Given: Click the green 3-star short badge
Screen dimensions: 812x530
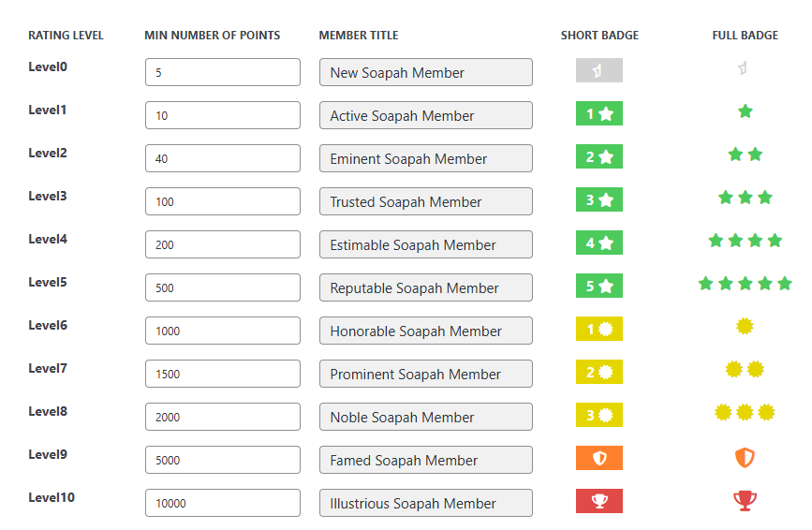Looking at the screenshot, I should click(599, 199).
